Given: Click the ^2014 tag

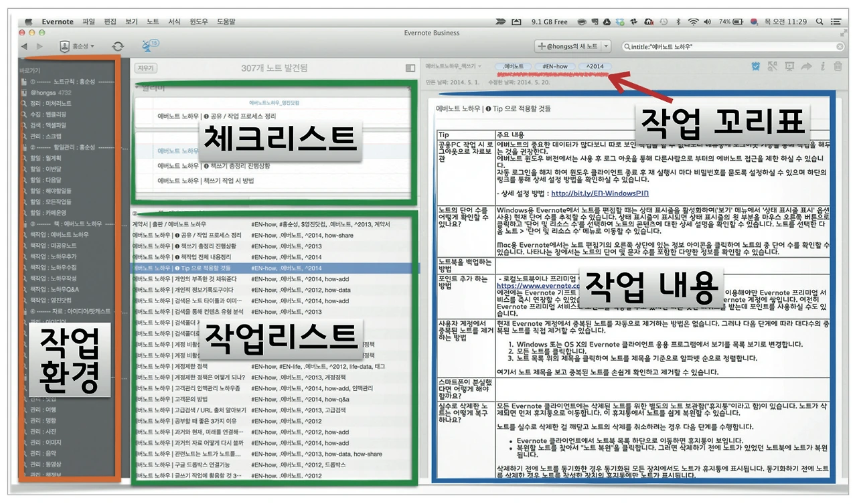Looking at the screenshot, I should pyautogui.click(x=595, y=66).
